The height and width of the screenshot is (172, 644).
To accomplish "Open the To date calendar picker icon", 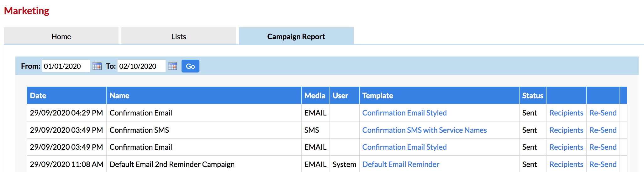I will coord(172,66).
